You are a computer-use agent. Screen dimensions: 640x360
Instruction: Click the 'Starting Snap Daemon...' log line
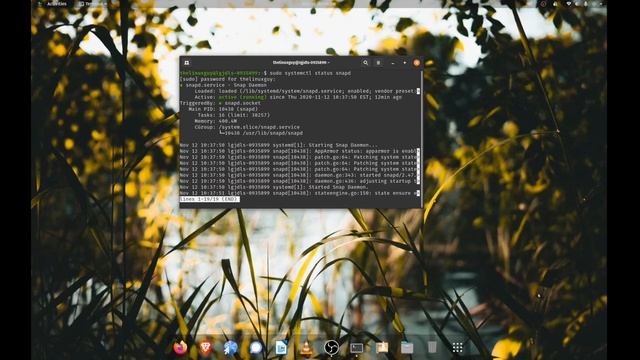click(279, 145)
